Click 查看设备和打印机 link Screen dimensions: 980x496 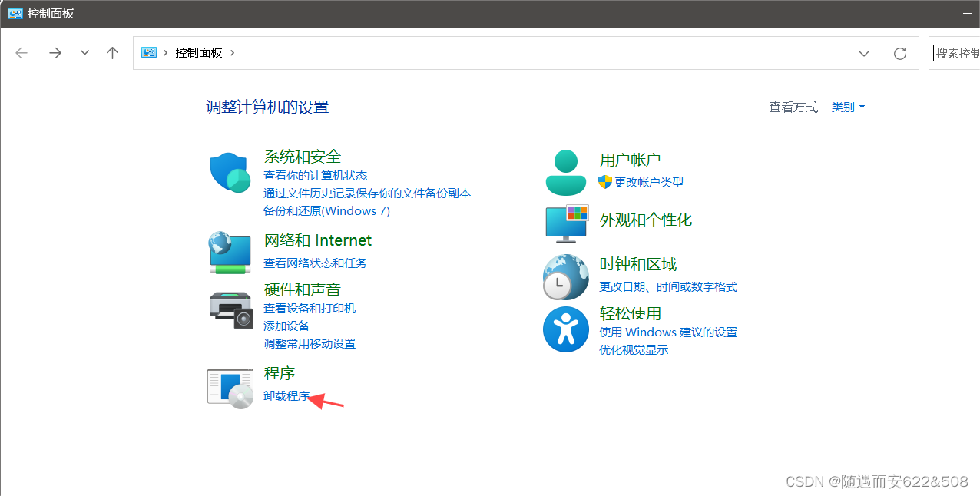click(310, 309)
